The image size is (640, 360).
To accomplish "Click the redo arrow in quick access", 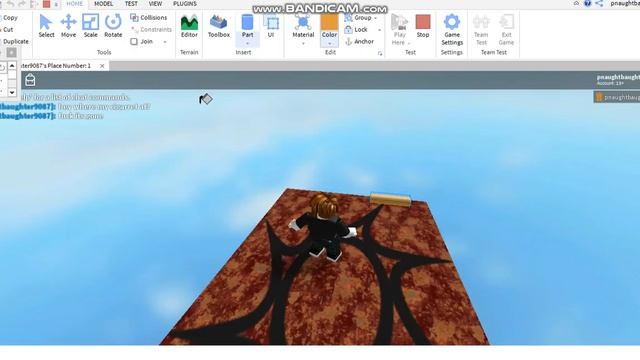I will (x=22, y=4).
